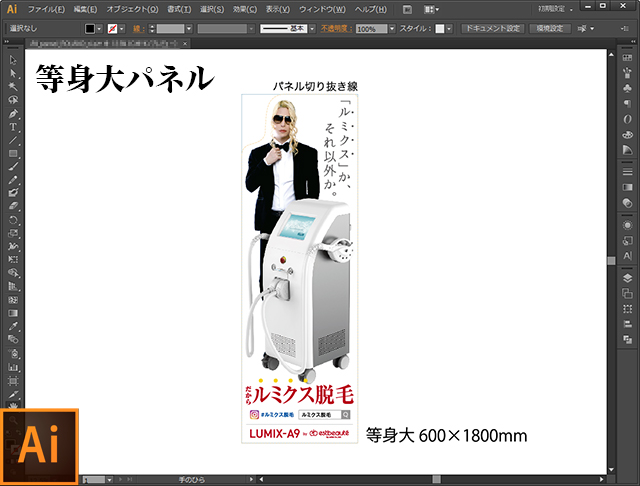Select the Free Transform tool
This screenshot has height=486, width=640.
coord(13,260)
